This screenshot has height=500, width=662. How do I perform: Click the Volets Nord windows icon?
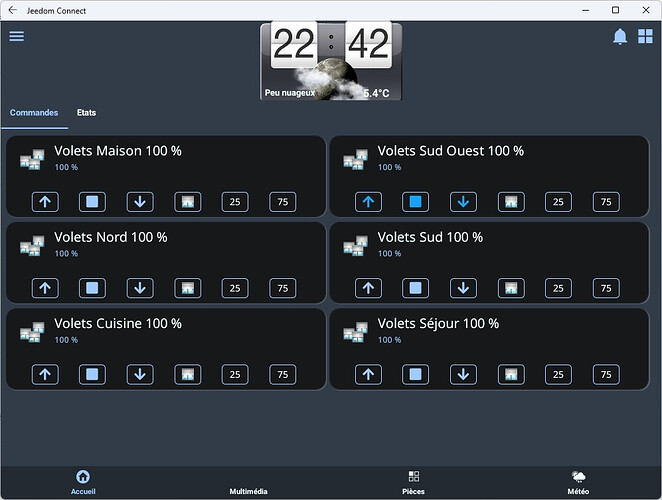(32, 246)
